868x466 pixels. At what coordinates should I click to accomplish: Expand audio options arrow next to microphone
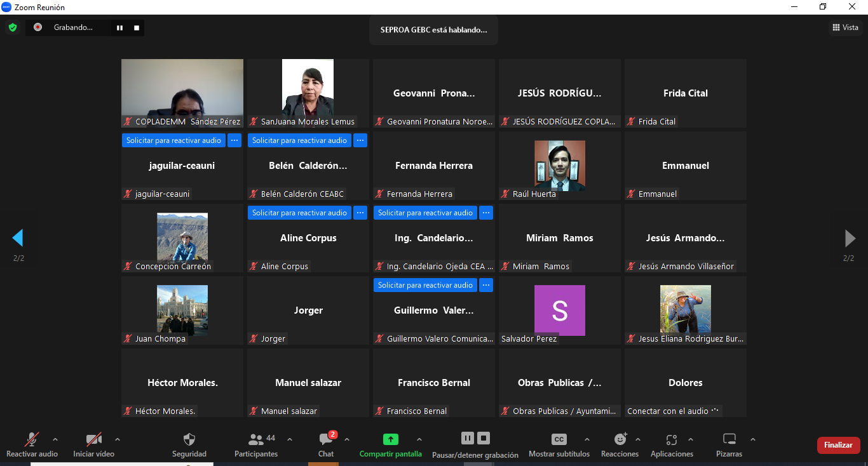coord(55,439)
